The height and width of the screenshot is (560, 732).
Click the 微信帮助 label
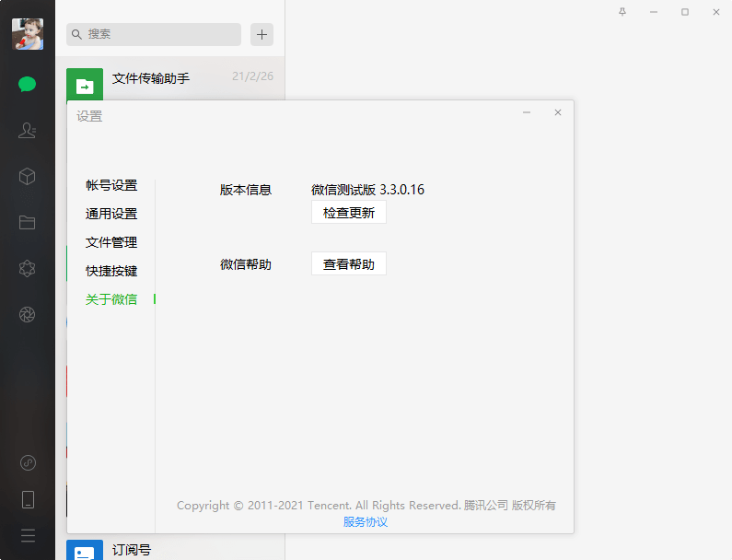pos(246,265)
